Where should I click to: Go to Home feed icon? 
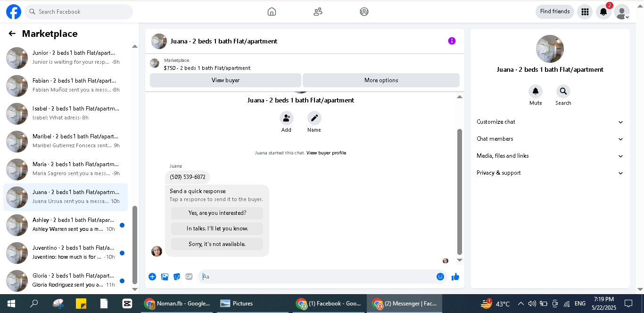tap(272, 12)
